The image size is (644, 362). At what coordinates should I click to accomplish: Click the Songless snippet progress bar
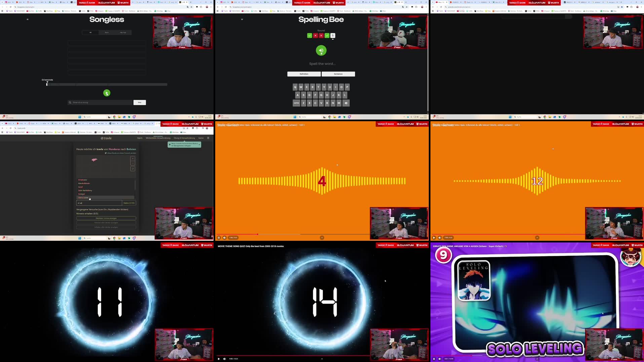tap(107, 85)
